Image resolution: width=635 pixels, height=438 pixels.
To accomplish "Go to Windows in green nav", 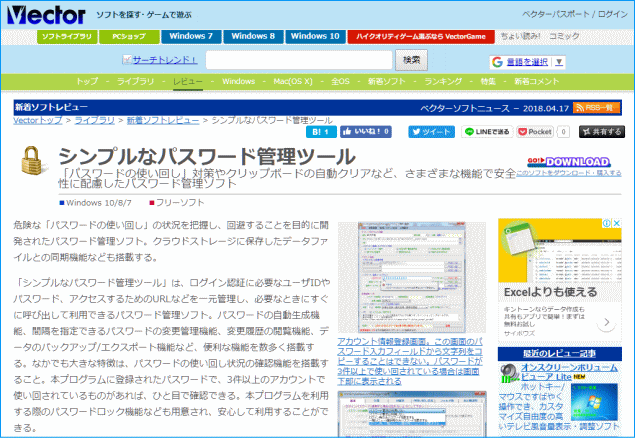I will click(238, 81).
